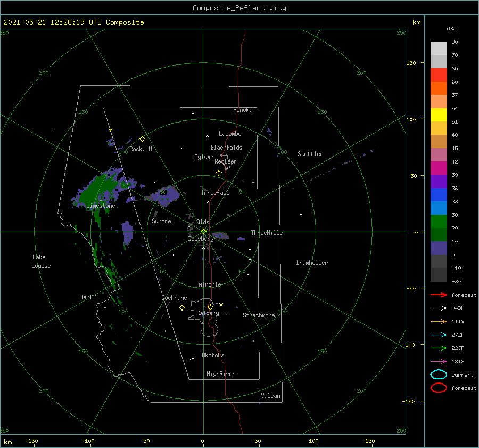This screenshot has width=479, height=448.
Task: Pick the orange 57-60 dBZ swatch
Action: pos(439,88)
